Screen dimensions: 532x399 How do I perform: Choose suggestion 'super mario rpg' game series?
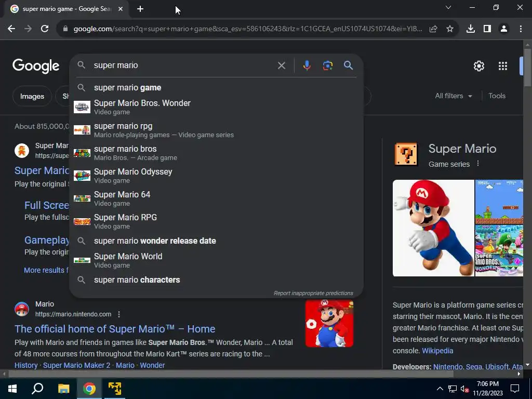216,130
